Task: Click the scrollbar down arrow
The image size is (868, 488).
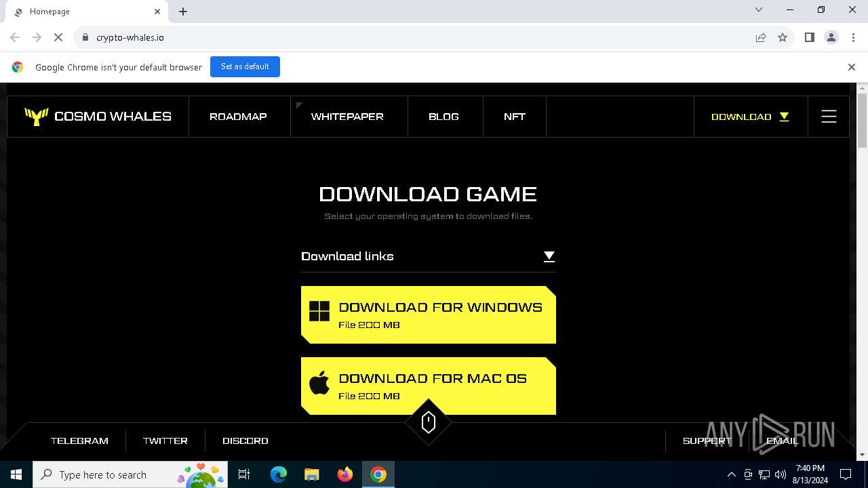Action: [x=862, y=455]
